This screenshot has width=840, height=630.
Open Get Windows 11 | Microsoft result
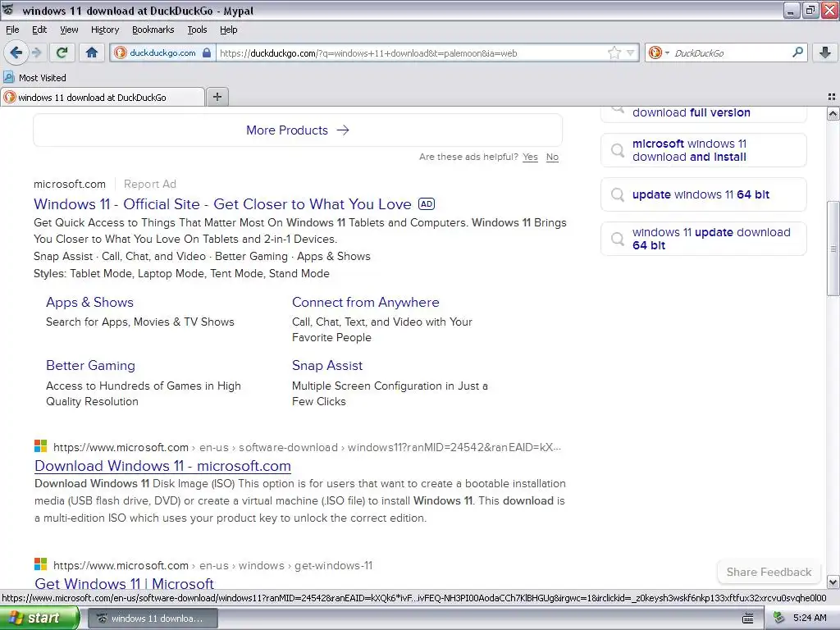click(x=125, y=583)
